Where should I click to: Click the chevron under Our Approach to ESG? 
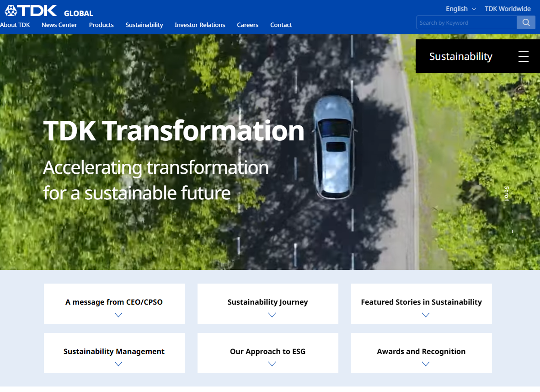(x=272, y=364)
